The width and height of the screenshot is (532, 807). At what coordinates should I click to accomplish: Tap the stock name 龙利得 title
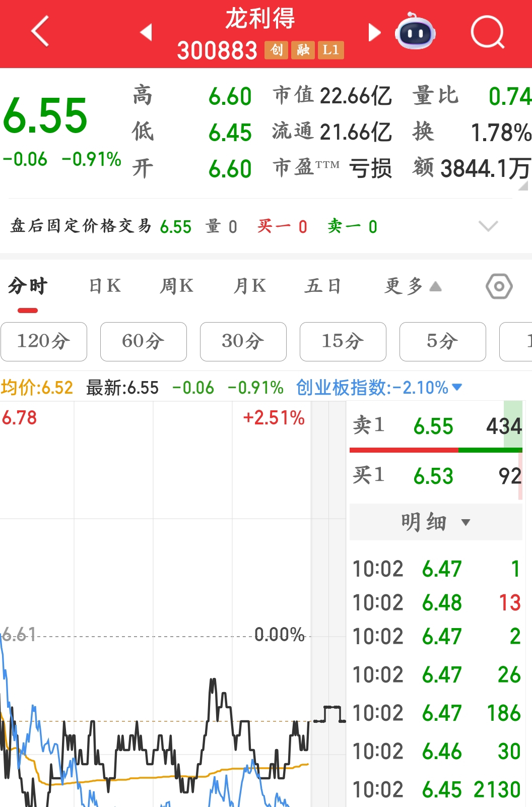pyautogui.click(x=260, y=19)
